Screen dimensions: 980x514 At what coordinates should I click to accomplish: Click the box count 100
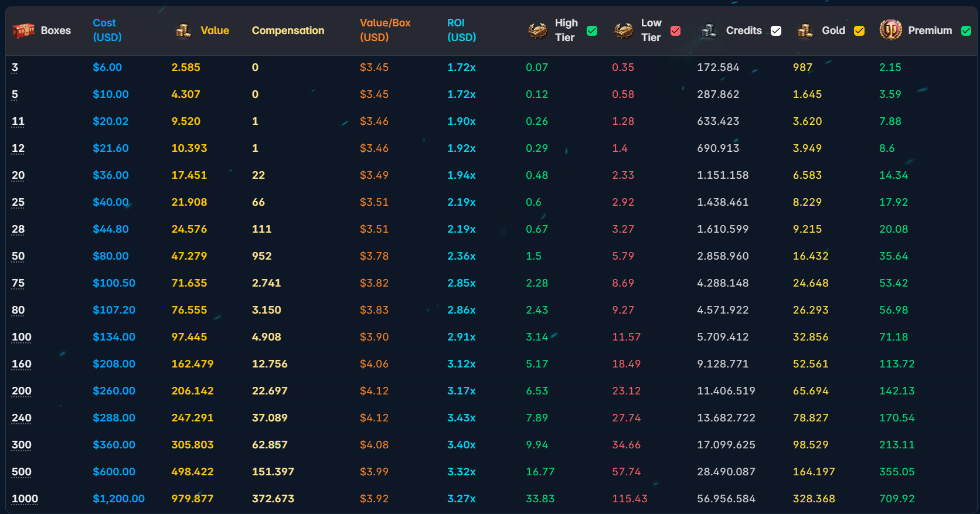(22, 337)
